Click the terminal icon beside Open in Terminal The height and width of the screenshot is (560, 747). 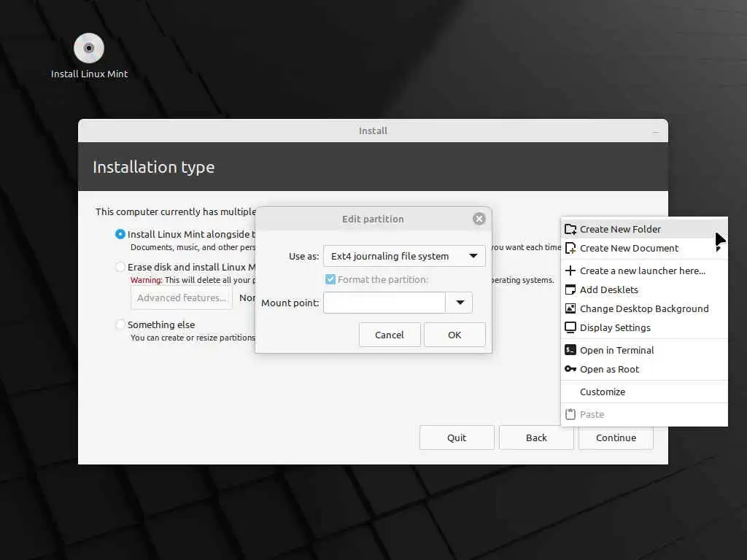pos(570,351)
